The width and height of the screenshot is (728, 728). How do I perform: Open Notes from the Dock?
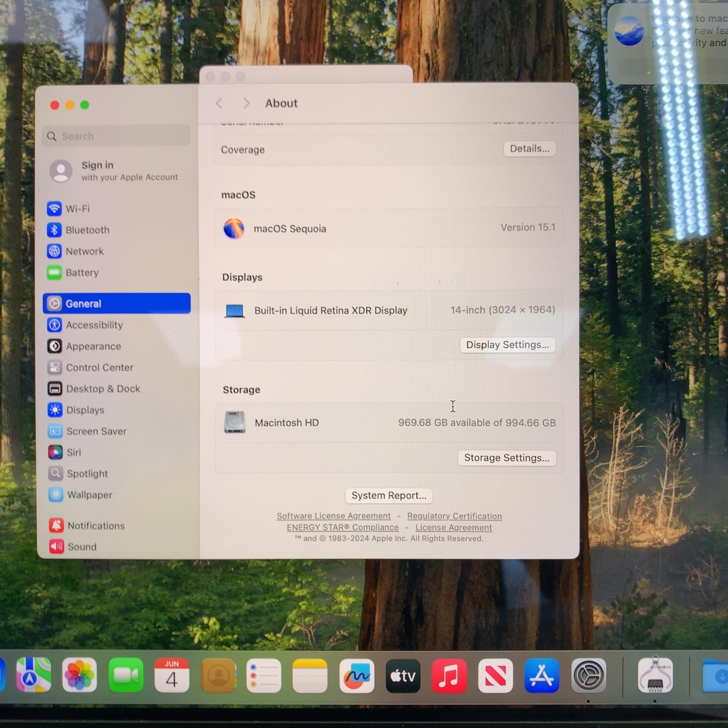[x=310, y=676]
